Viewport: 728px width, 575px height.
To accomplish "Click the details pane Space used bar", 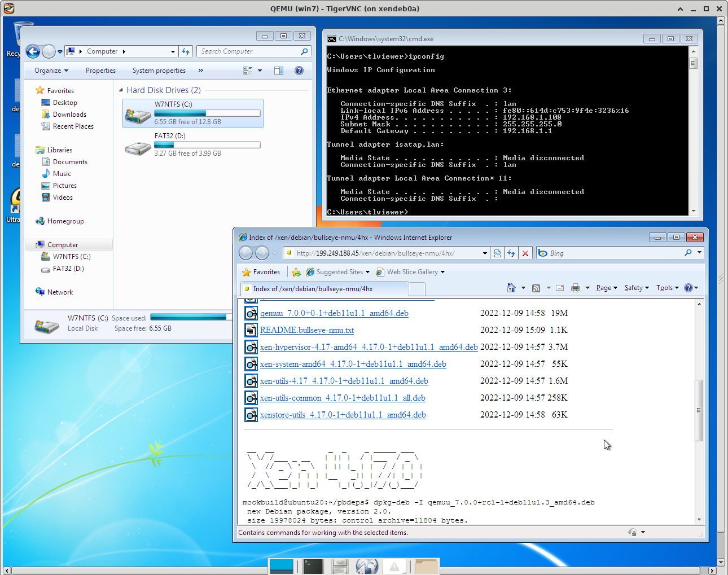I will tap(191, 318).
